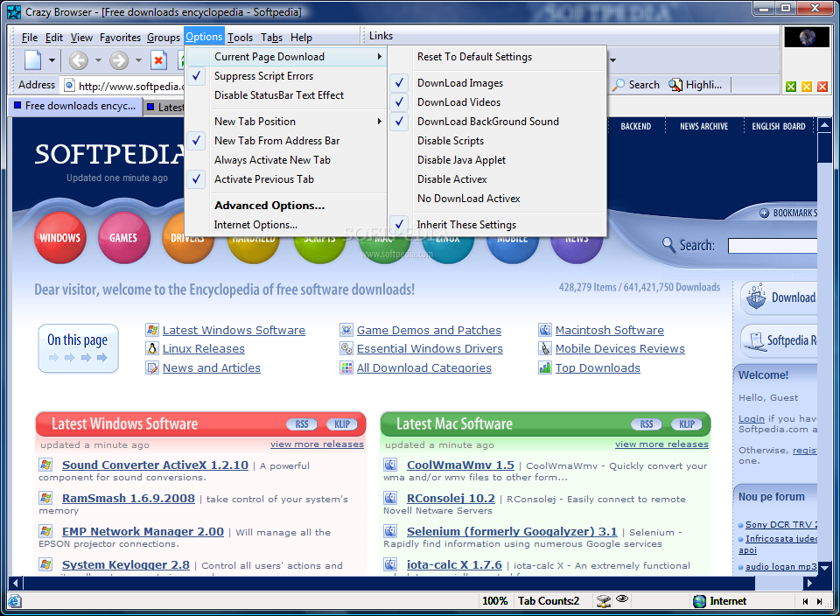The width and height of the screenshot is (840, 616).
Task: Click the 100% zoom status indicator
Action: (x=494, y=601)
